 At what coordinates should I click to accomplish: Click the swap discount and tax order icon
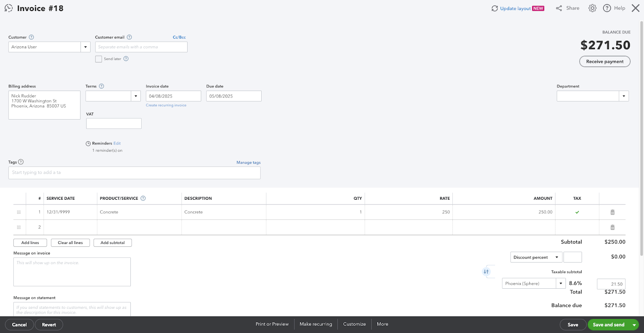(486, 272)
